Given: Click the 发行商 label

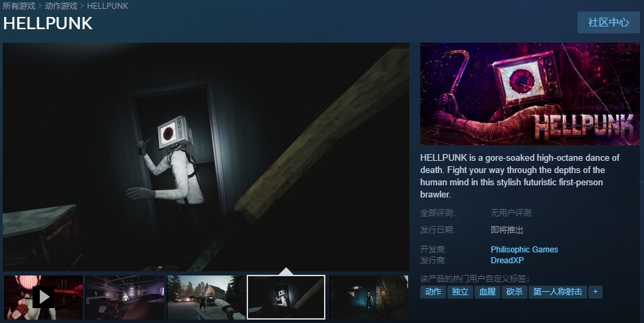Looking at the screenshot, I should tap(433, 260).
